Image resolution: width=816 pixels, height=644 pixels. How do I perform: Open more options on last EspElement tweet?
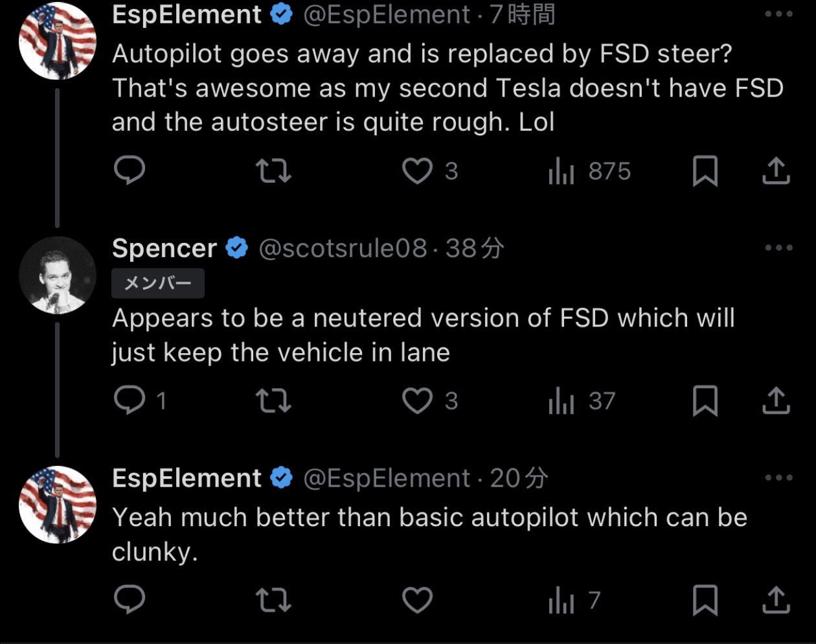pyautogui.click(x=778, y=477)
